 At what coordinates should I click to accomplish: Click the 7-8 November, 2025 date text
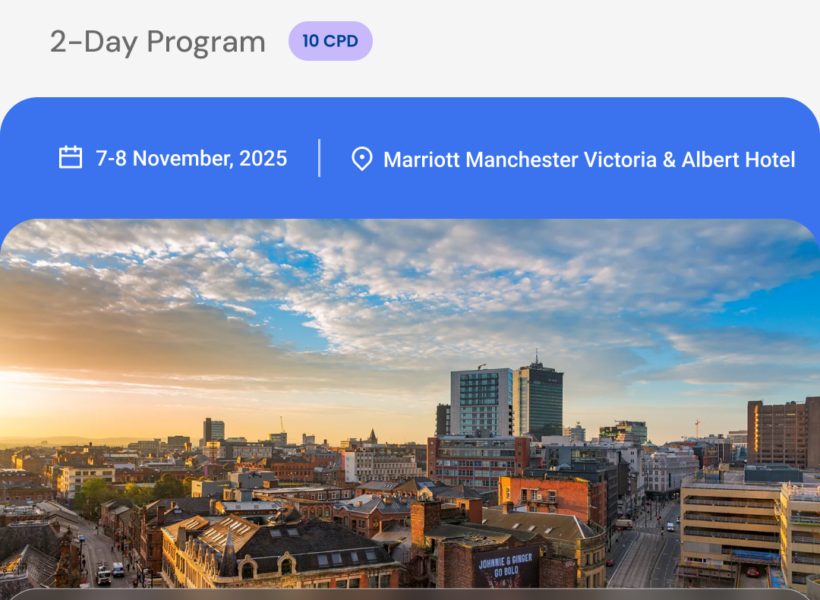tap(191, 158)
